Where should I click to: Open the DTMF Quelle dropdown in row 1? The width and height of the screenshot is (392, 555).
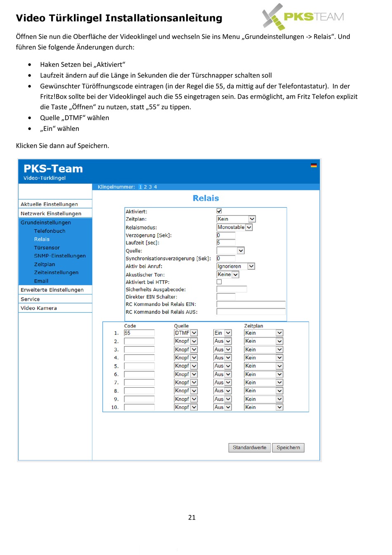click(x=186, y=333)
